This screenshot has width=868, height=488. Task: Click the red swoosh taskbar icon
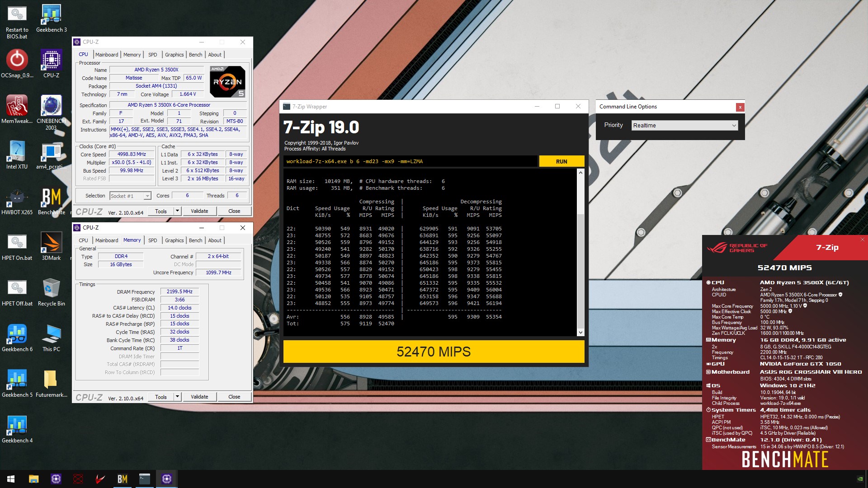coord(100,479)
